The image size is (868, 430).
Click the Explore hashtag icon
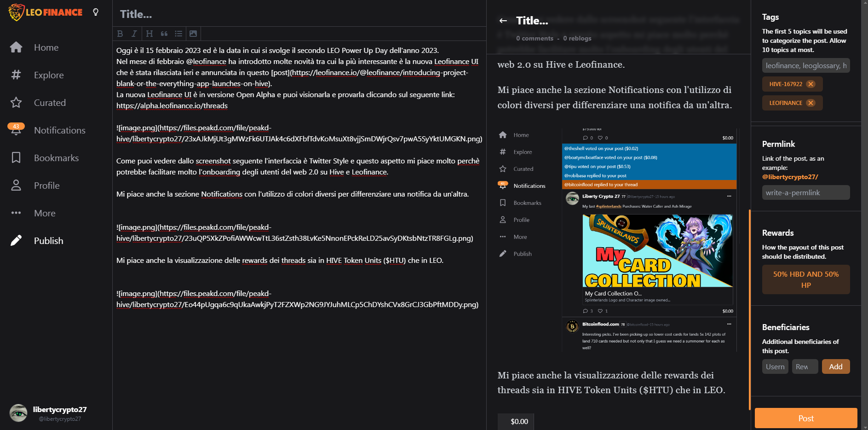point(16,75)
